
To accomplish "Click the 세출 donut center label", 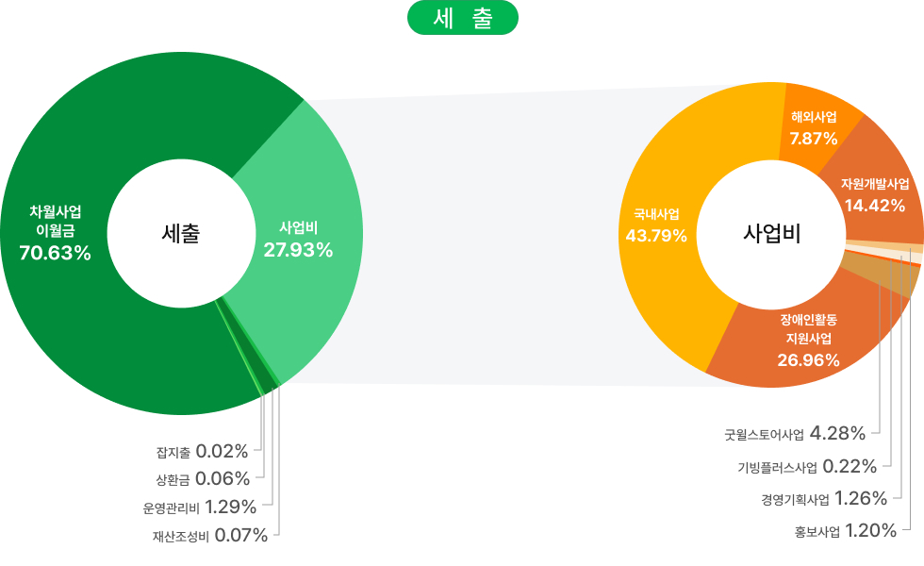I will click(x=181, y=233).
